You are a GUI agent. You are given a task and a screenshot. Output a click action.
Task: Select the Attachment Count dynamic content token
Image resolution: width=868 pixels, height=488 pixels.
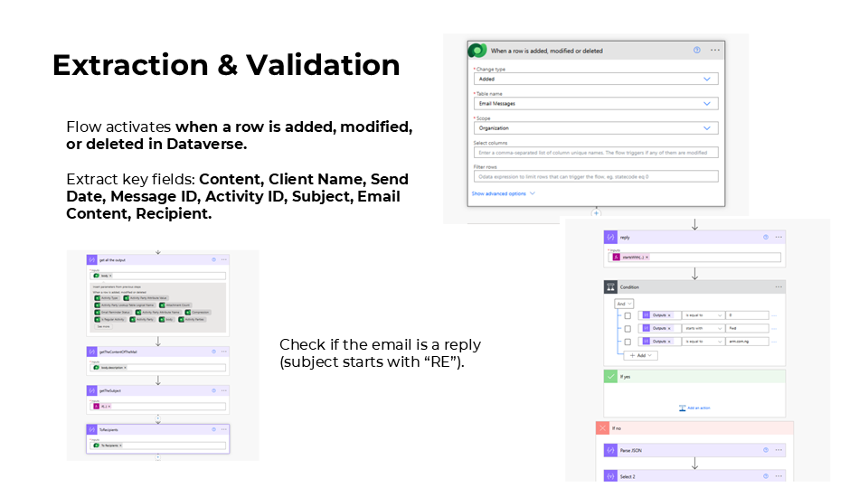[x=175, y=305]
